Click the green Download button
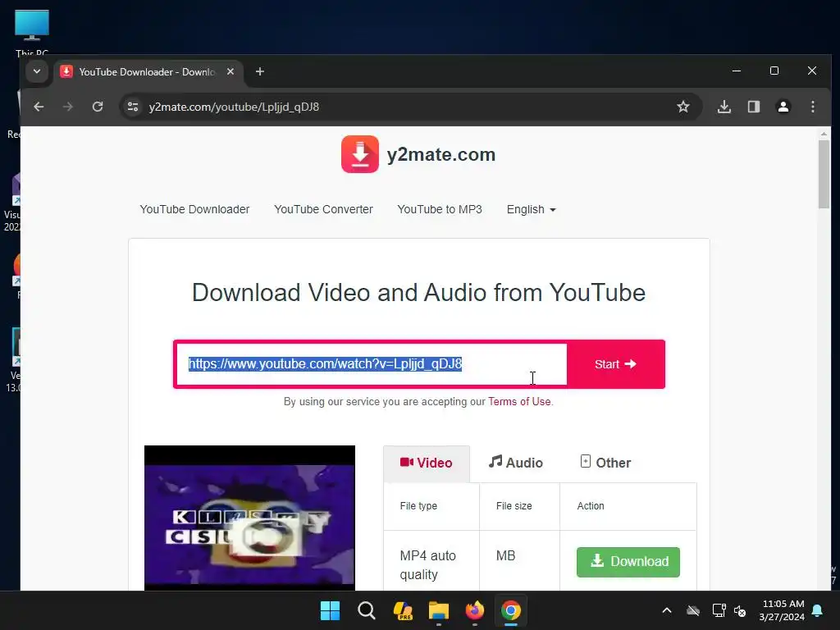 pyautogui.click(x=628, y=561)
